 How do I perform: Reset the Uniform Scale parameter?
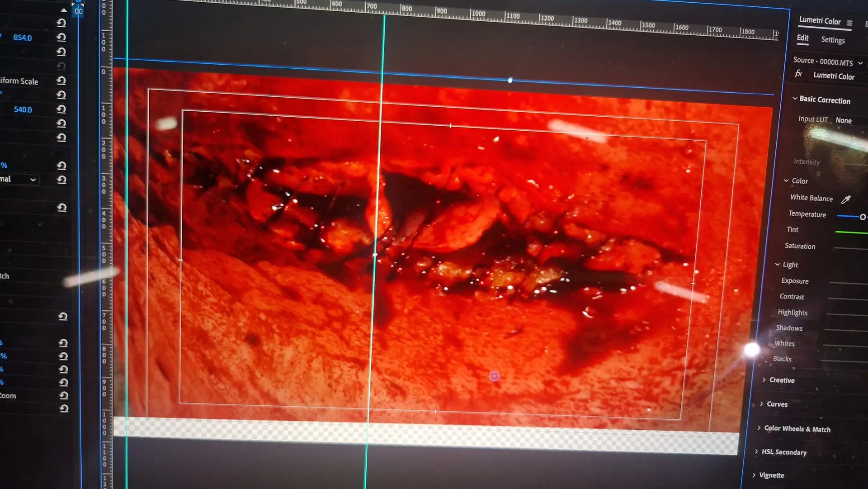coord(61,81)
